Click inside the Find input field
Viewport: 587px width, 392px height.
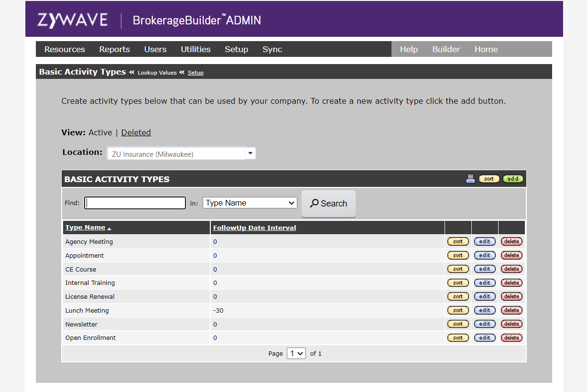[135, 203]
